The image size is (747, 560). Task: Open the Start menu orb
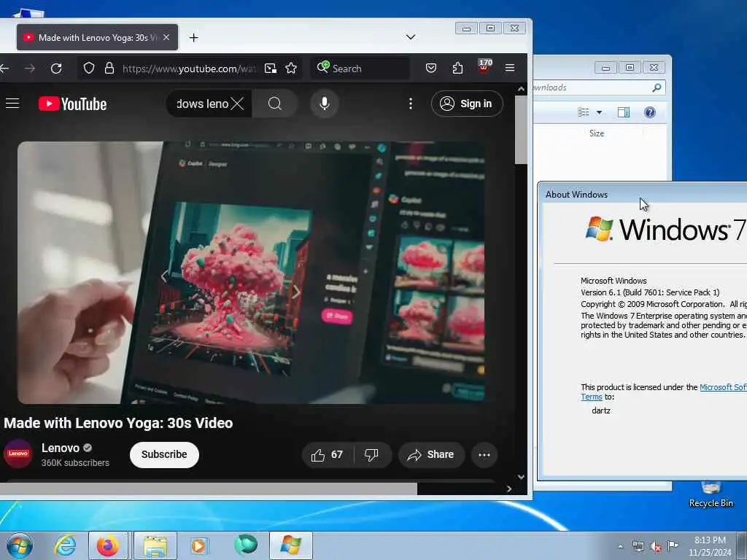(20, 545)
